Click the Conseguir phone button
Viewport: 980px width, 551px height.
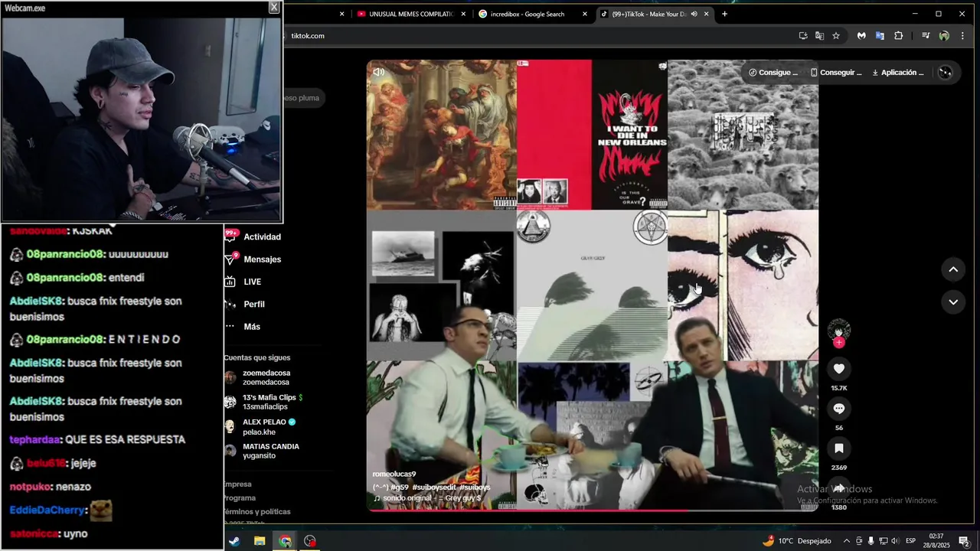(836, 73)
